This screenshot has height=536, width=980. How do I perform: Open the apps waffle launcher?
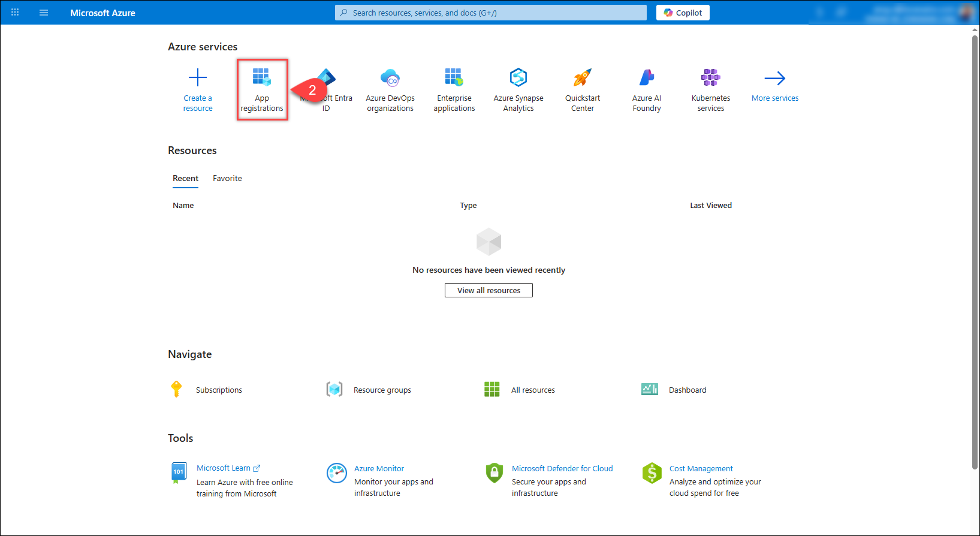point(15,13)
